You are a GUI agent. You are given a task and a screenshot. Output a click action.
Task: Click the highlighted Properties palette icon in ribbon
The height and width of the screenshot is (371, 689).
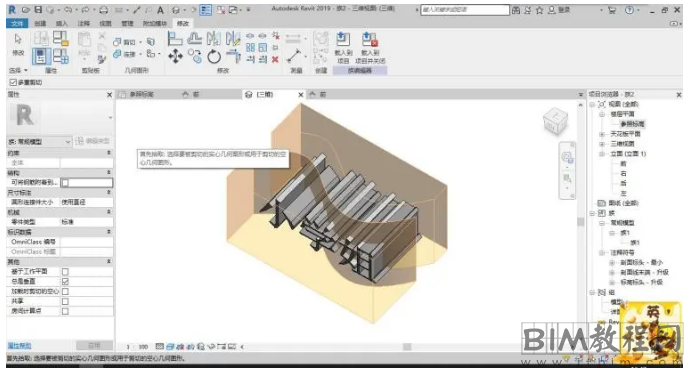[41, 57]
